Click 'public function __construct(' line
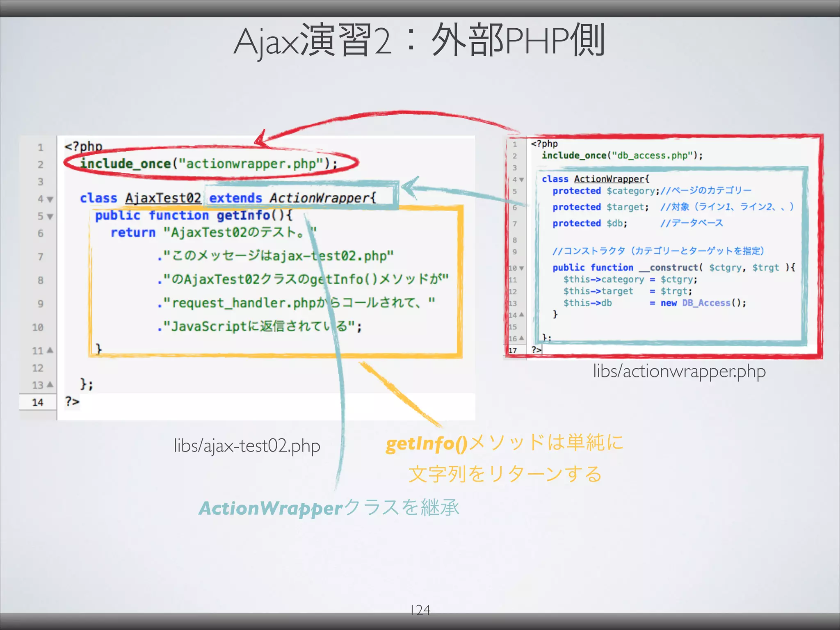The height and width of the screenshot is (630, 840). [674, 268]
